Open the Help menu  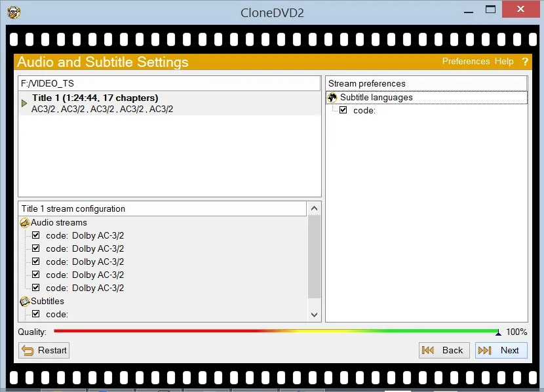click(x=504, y=61)
